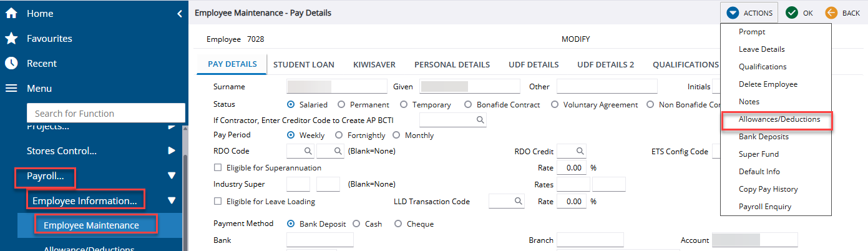Click the LLD Transaction Code search icon
This screenshot has height=251, width=868.
point(518,201)
